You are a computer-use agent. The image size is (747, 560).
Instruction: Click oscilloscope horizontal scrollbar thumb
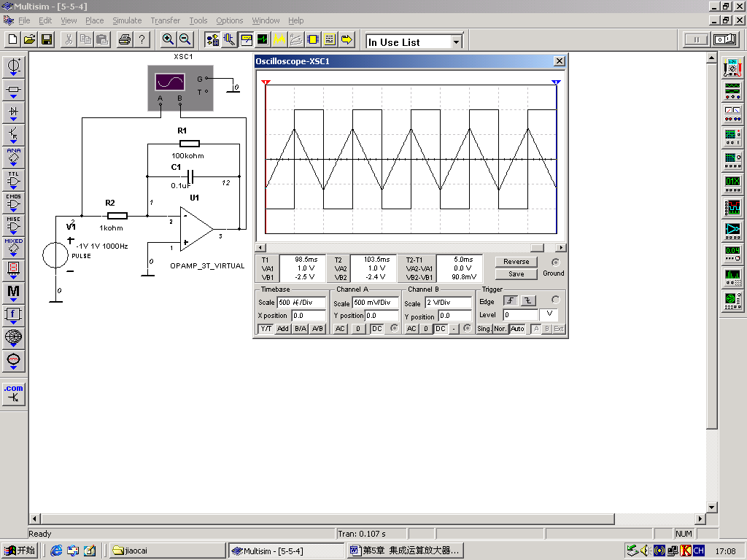point(538,248)
